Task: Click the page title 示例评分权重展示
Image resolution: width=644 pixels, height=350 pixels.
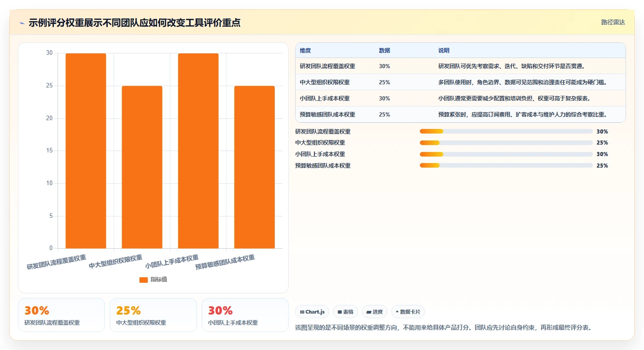Action: click(x=134, y=23)
